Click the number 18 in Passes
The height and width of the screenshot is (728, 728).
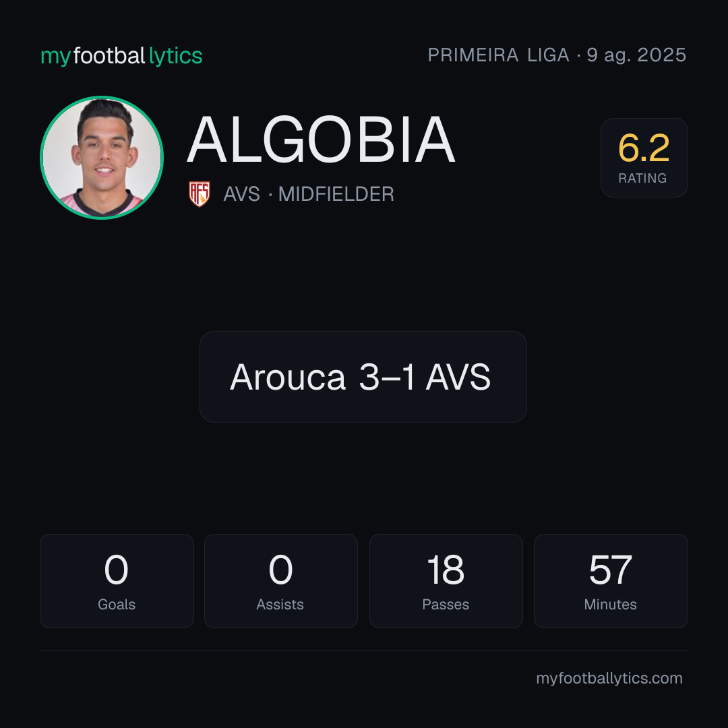446,570
